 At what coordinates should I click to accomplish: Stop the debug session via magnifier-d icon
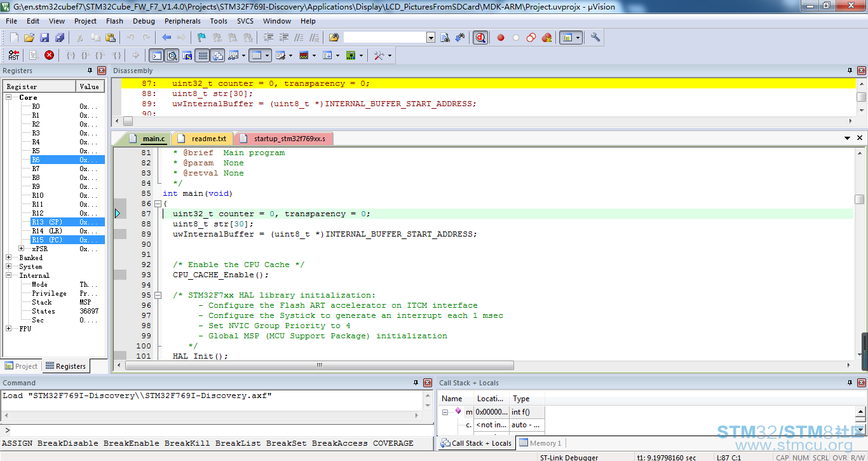click(480, 38)
